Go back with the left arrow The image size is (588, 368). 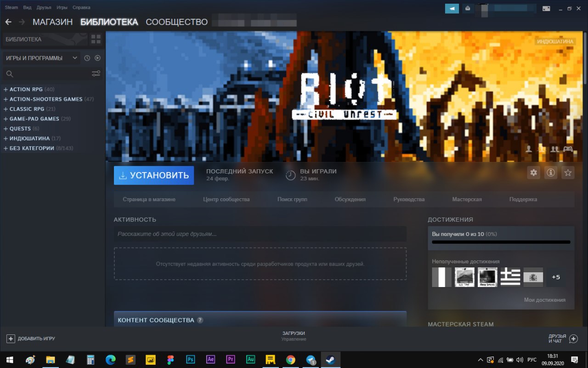tap(8, 22)
